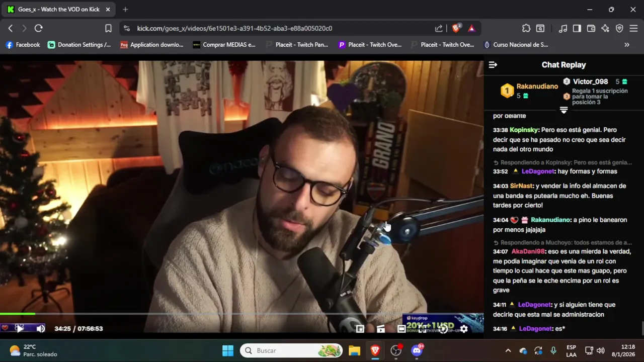Click username Kopinsky at 33:38
The width and height of the screenshot is (644, 362).
[x=524, y=130]
